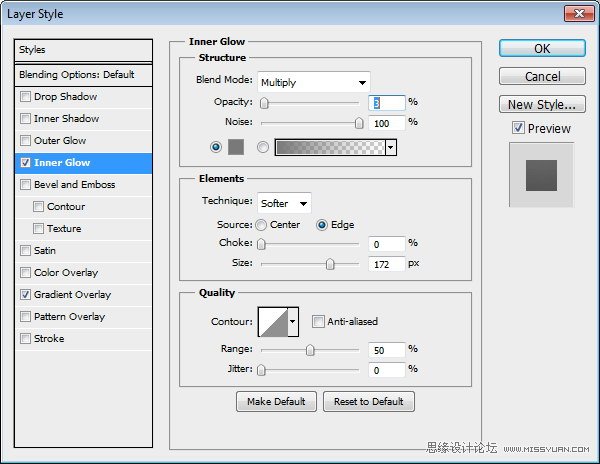Tick the Color Overlay checkbox
Image resolution: width=600 pixels, height=464 pixels.
[25, 273]
